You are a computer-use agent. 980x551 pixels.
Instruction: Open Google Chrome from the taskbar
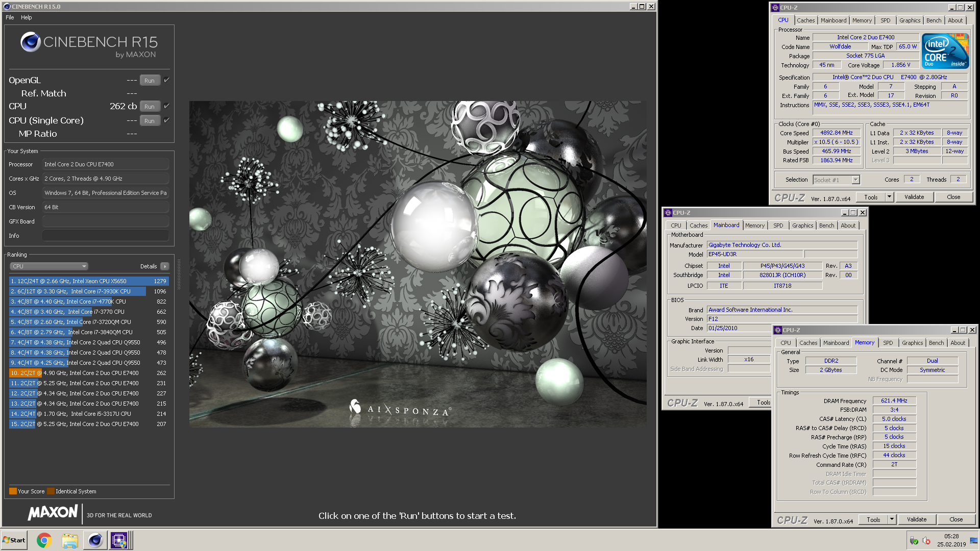pyautogui.click(x=44, y=540)
